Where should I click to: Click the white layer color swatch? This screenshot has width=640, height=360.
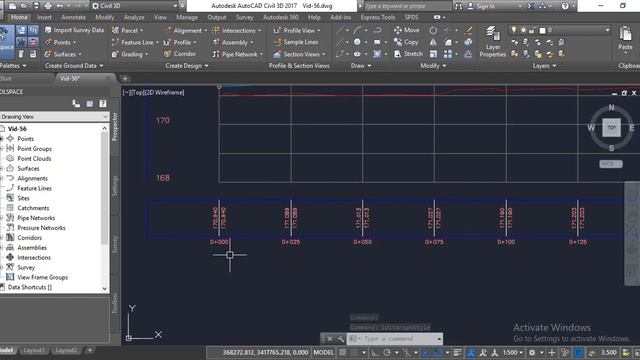point(542,30)
